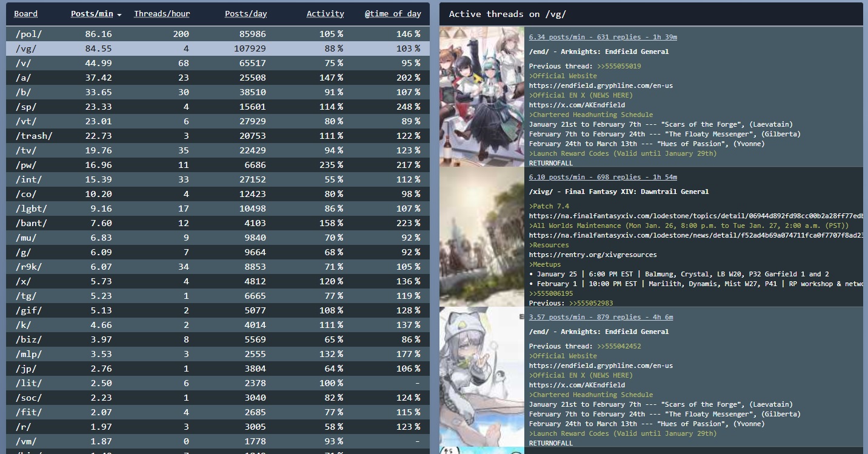Select the /tv/ board row
The image size is (868, 454).
[x=218, y=150]
